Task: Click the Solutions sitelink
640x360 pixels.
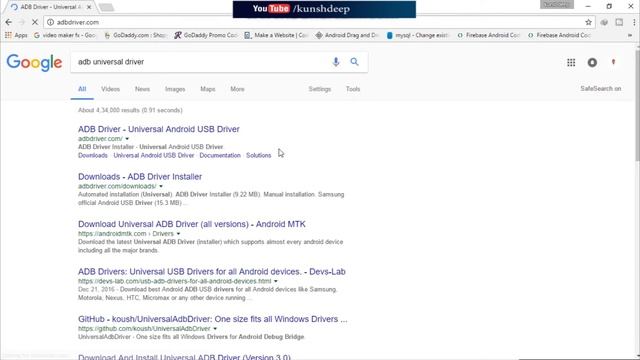Action: (258, 156)
